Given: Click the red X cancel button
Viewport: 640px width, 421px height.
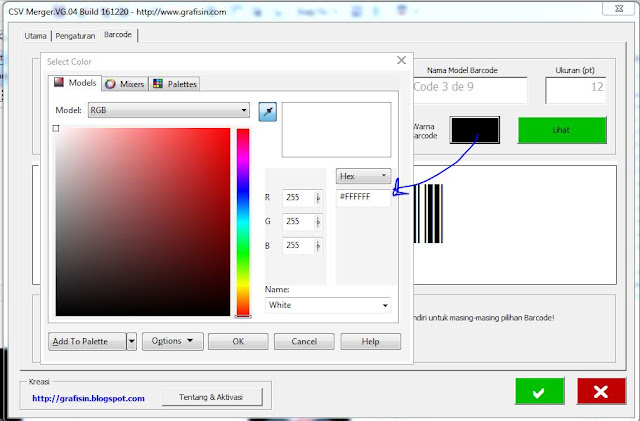Looking at the screenshot, I should (601, 391).
